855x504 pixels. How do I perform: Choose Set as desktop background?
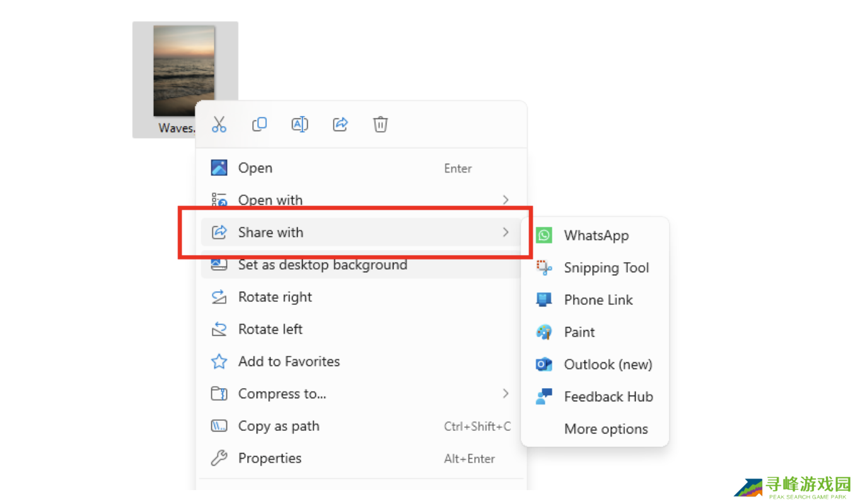[322, 265]
